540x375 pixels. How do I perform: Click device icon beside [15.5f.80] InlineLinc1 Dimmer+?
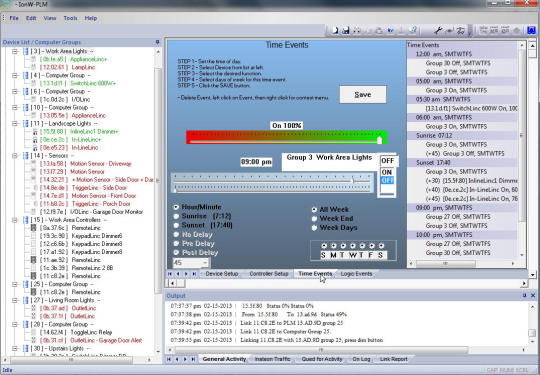(x=34, y=132)
